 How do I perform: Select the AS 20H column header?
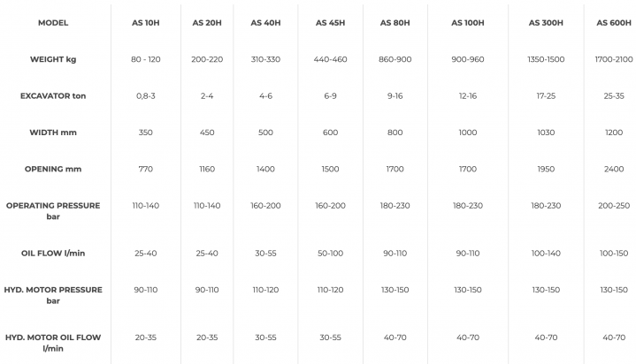(x=207, y=22)
